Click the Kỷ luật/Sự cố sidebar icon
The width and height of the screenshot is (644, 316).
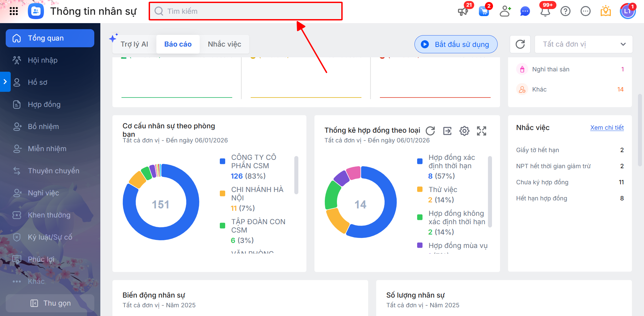[x=17, y=237]
